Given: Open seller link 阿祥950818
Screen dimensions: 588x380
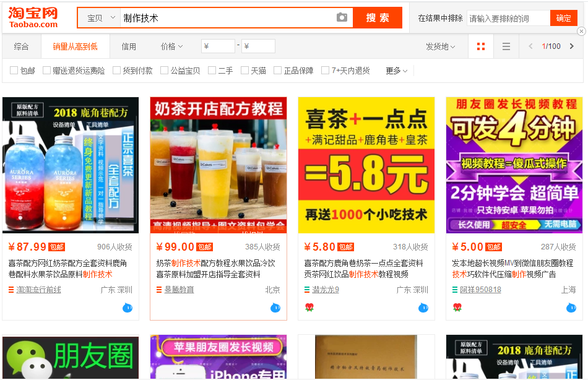Looking at the screenshot, I should (481, 290).
